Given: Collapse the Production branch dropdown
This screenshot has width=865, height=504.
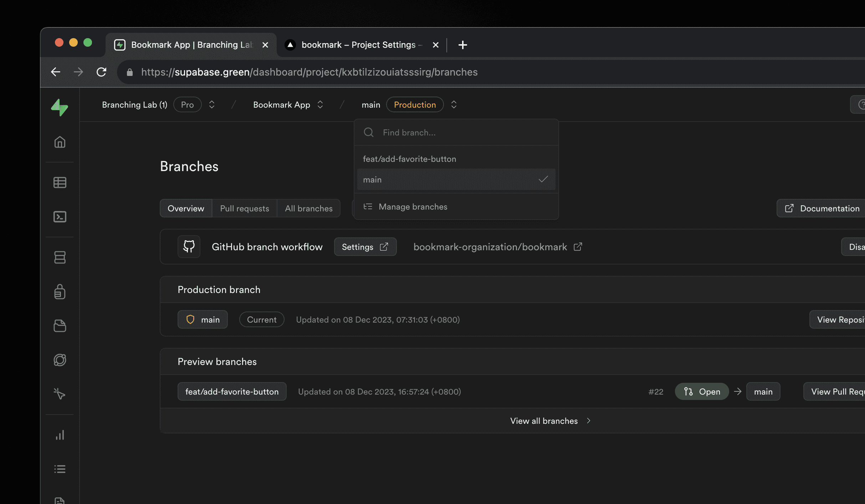Looking at the screenshot, I should coord(454,104).
